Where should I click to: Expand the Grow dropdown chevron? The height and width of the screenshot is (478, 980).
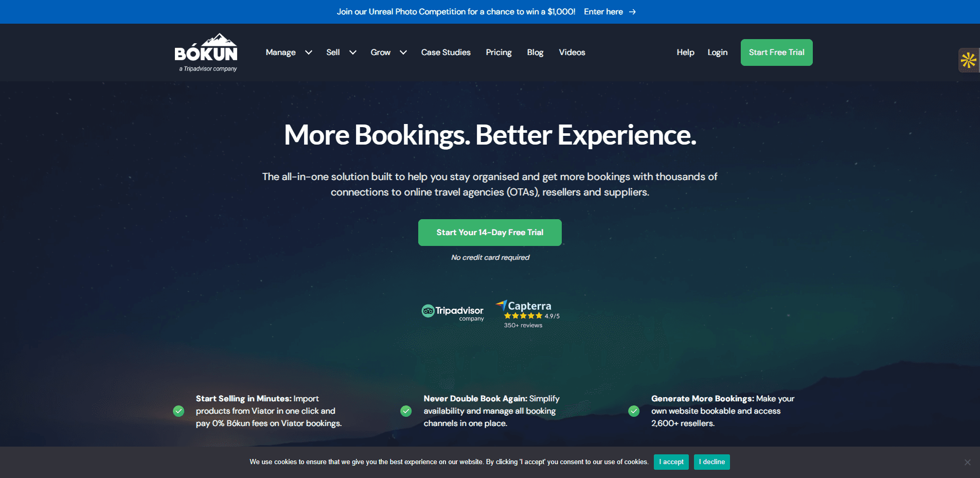pos(403,52)
